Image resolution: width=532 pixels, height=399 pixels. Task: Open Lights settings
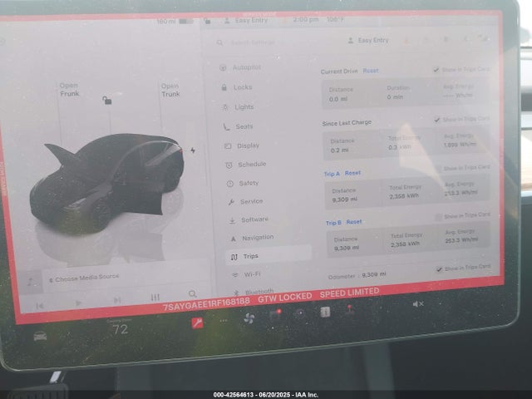tap(239, 107)
